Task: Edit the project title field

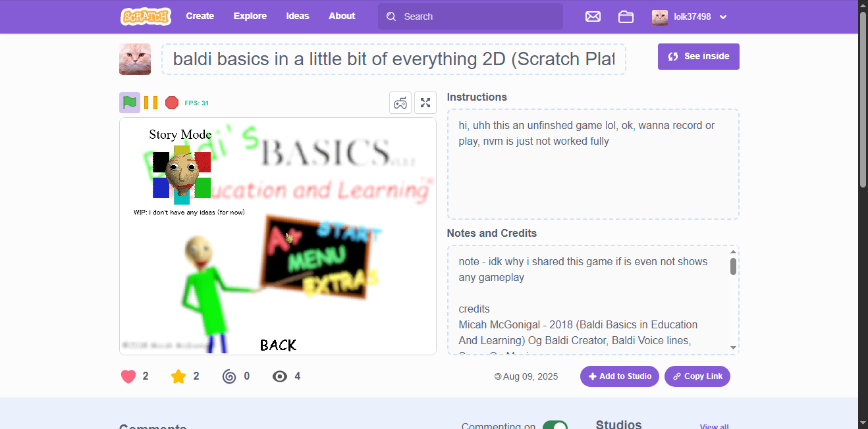Action: (x=394, y=59)
